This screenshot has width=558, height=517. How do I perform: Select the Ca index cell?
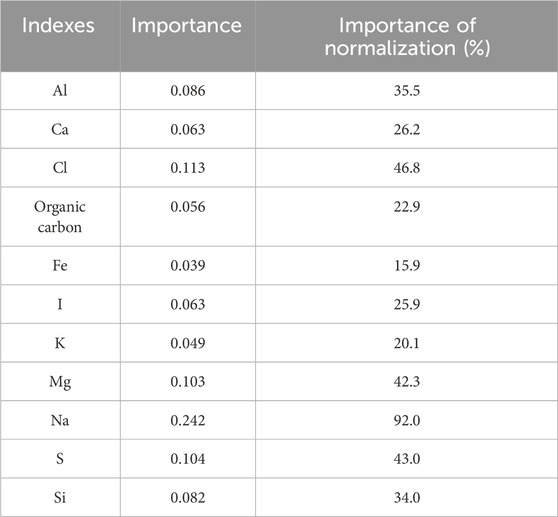[60, 129]
